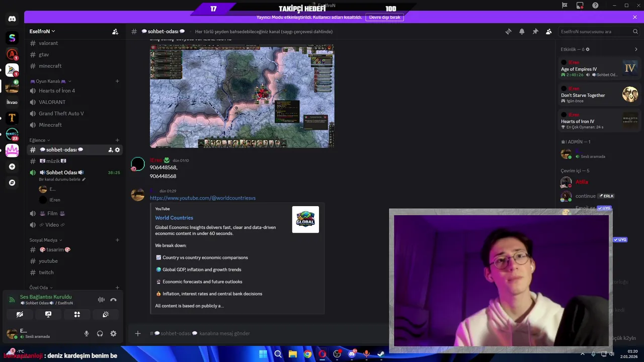Open Discord direct messages home icon
The height and width of the screenshot is (362, 644).
[12, 19]
